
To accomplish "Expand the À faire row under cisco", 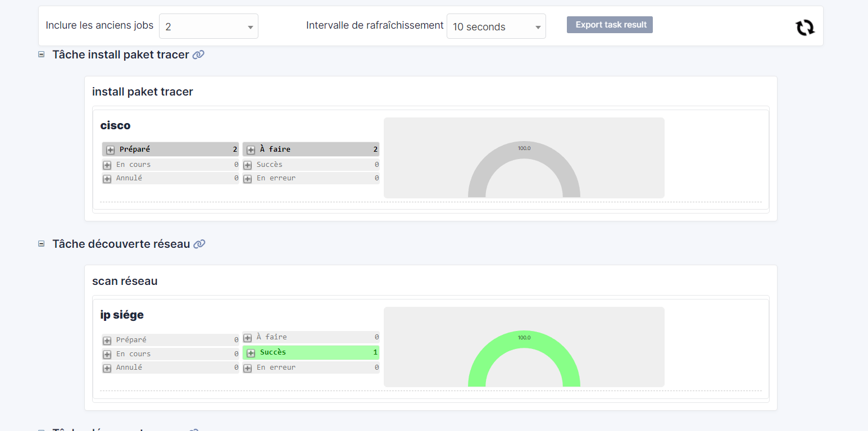I will (251, 149).
